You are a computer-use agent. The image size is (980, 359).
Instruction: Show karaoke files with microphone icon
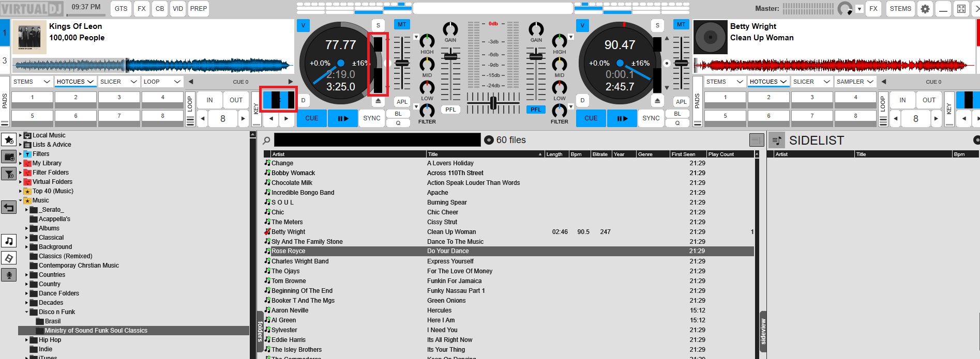9,275
